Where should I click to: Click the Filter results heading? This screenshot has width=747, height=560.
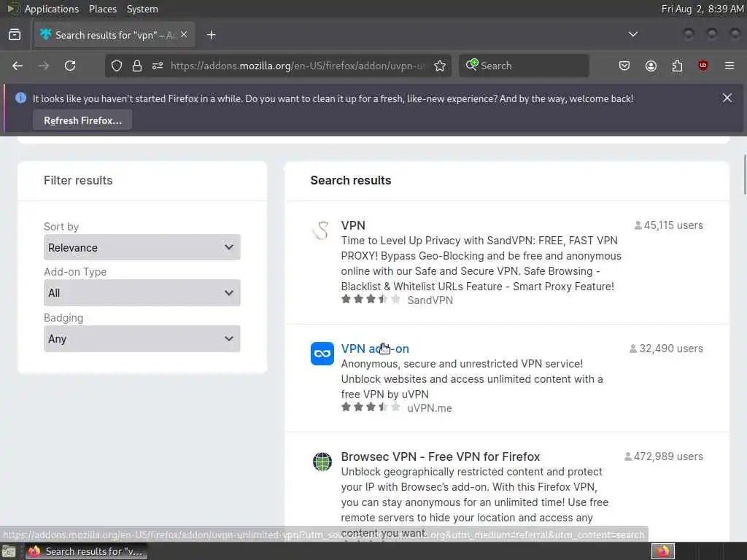78,180
